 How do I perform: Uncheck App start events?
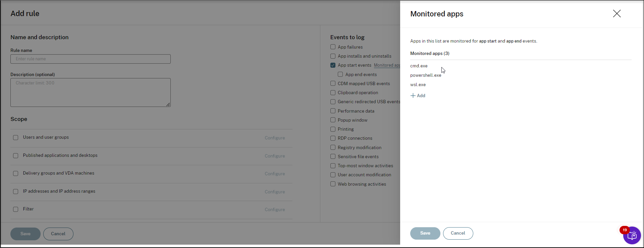tap(333, 65)
